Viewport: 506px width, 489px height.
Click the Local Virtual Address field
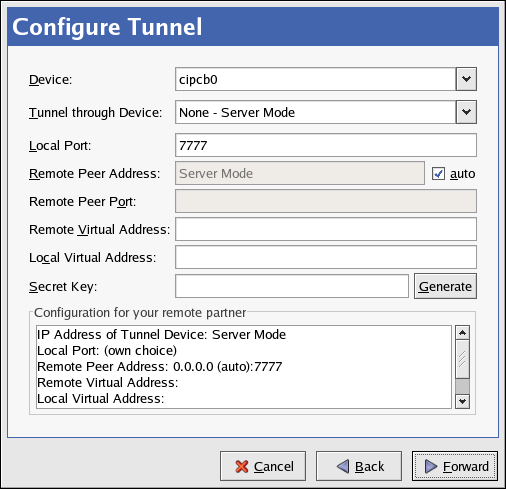[326, 257]
